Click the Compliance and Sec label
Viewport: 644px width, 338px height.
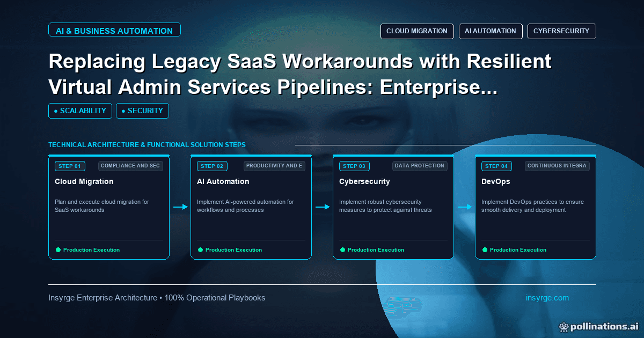pyautogui.click(x=130, y=166)
